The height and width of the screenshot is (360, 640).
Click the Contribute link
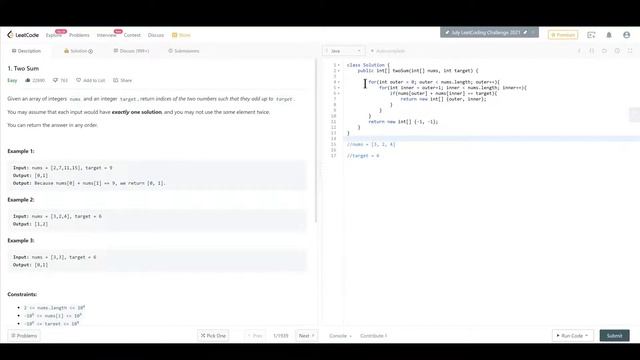[x=373, y=336]
